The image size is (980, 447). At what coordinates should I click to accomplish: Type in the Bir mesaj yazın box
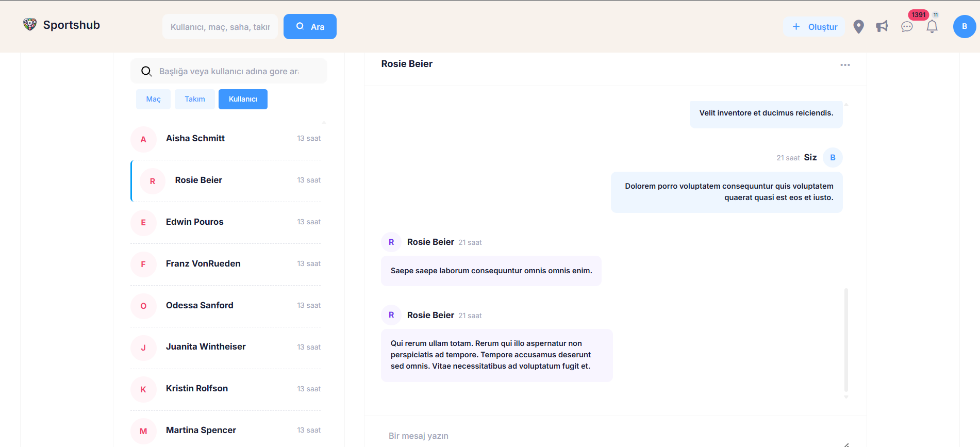pos(613,436)
